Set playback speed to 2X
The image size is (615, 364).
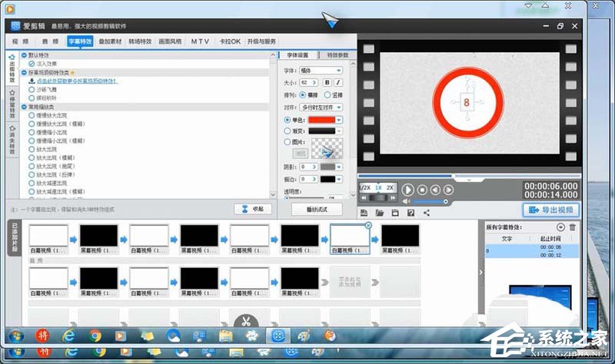(390, 187)
